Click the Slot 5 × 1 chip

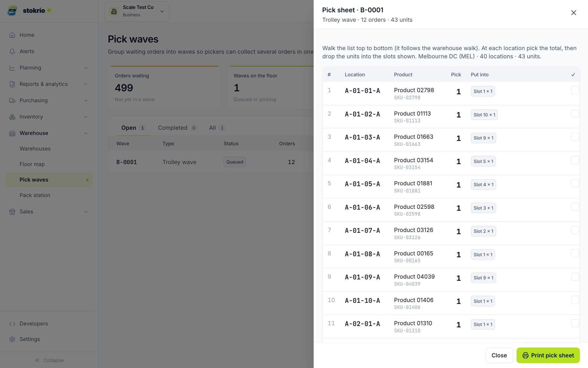point(483,161)
